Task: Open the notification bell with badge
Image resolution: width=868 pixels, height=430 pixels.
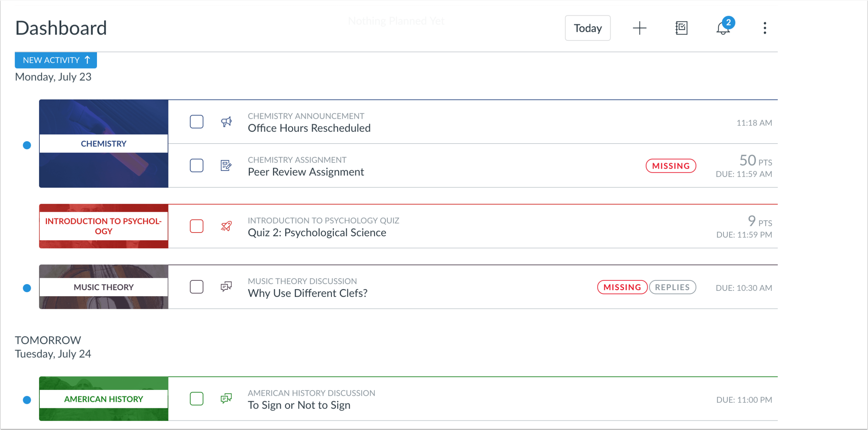Action: tap(723, 28)
